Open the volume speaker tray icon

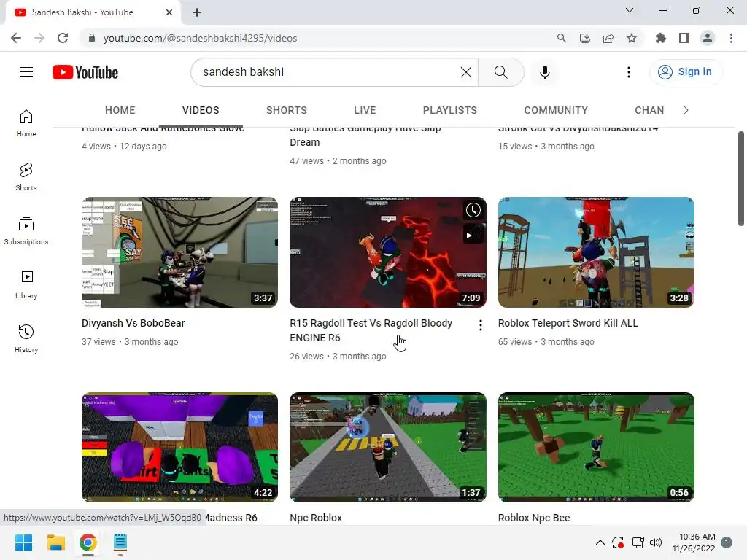(x=656, y=542)
